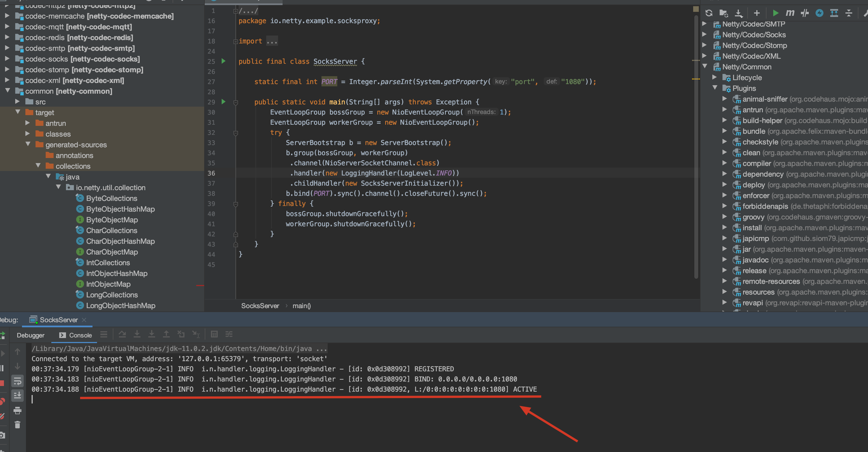Clear console with trash icon
This screenshot has height=452, width=868.
coord(17,425)
